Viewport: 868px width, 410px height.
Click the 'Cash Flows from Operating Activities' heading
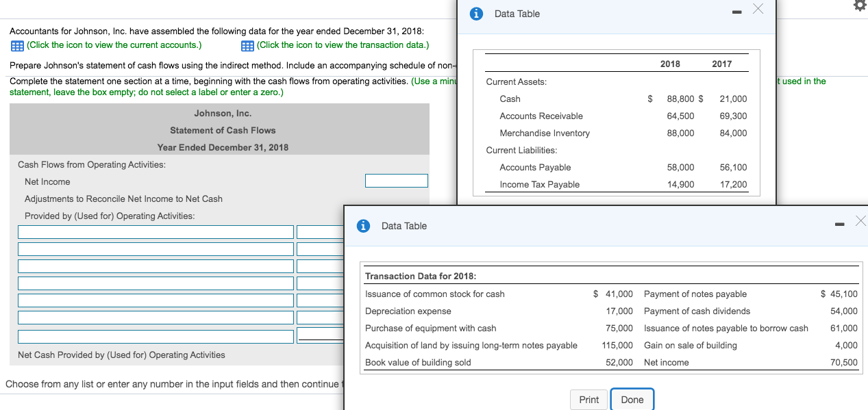(92, 165)
